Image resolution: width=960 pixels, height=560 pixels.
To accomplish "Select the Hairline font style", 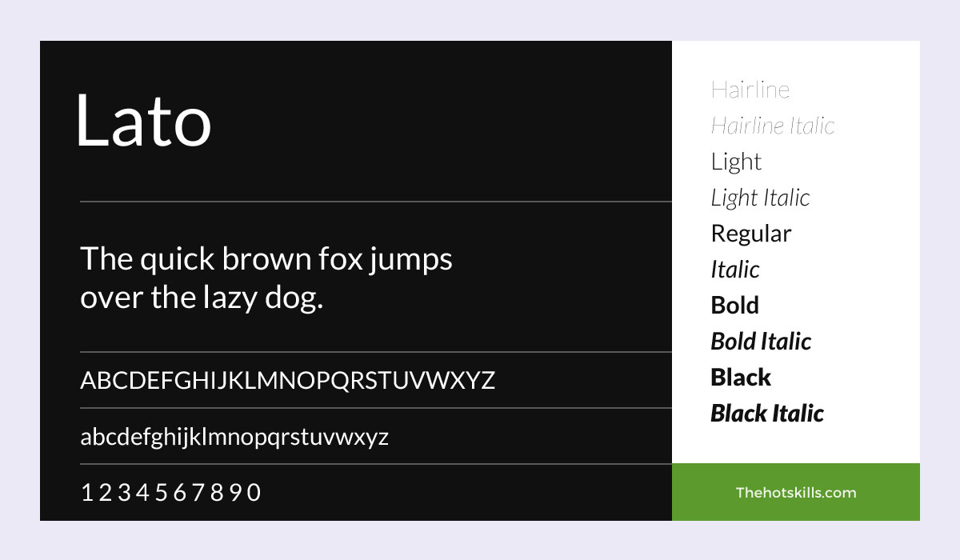I will (750, 90).
